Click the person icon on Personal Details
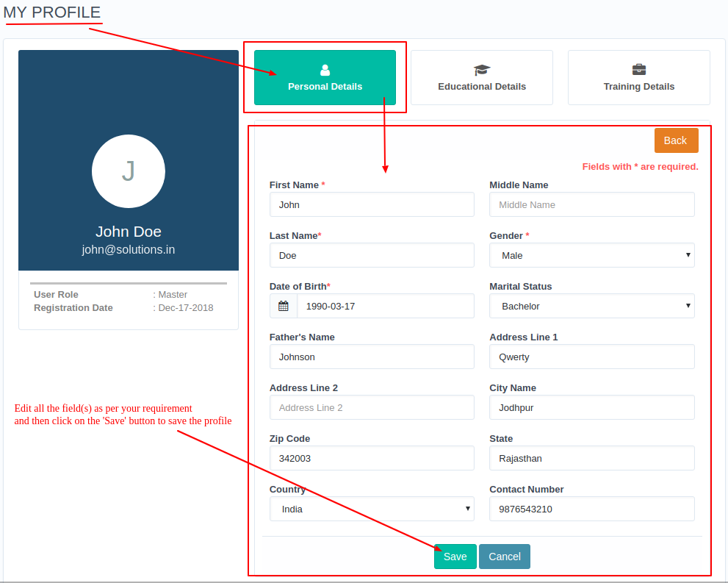 click(x=325, y=70)
